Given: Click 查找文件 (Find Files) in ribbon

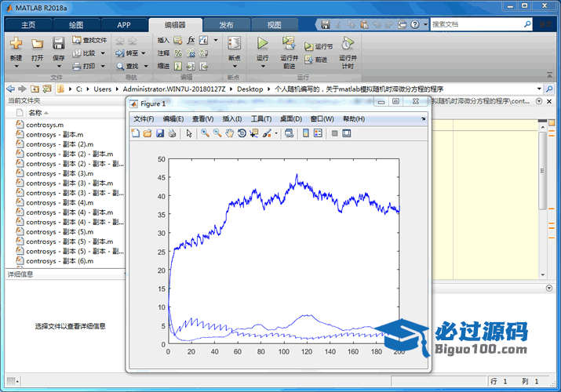Looking at the screenshot, I should (x=89, y=40).
